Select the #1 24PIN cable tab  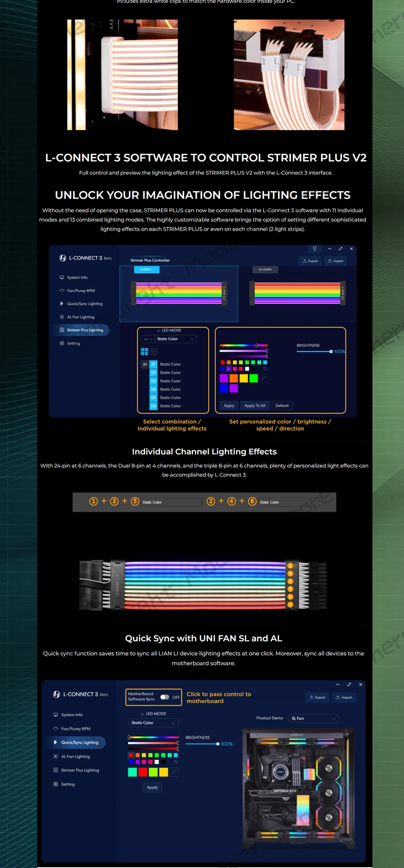point(147,269)
